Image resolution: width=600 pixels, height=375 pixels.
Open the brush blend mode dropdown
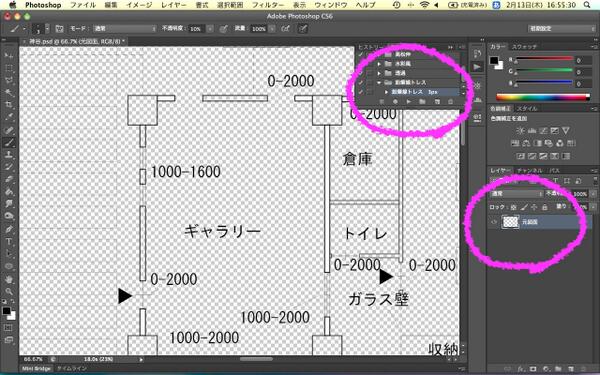coord(125,29)
